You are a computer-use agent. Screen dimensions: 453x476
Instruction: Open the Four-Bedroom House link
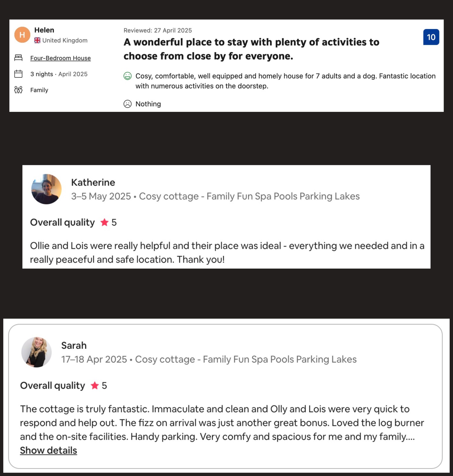[x=60, y=58]
